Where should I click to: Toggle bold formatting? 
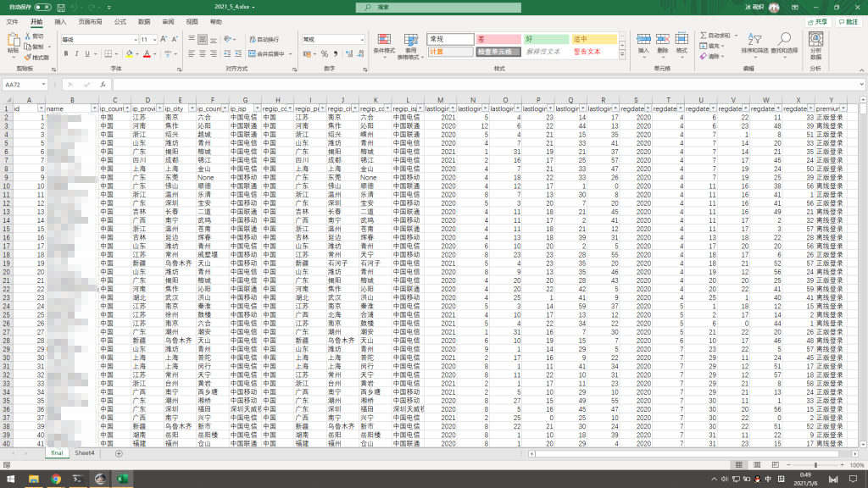[x=65, y=53]
